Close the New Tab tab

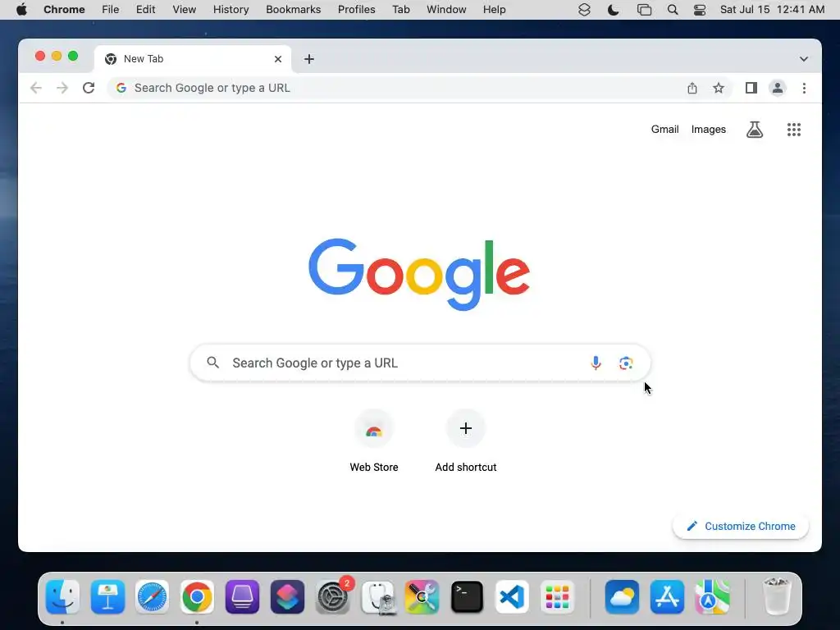click(x=277, y=59)
